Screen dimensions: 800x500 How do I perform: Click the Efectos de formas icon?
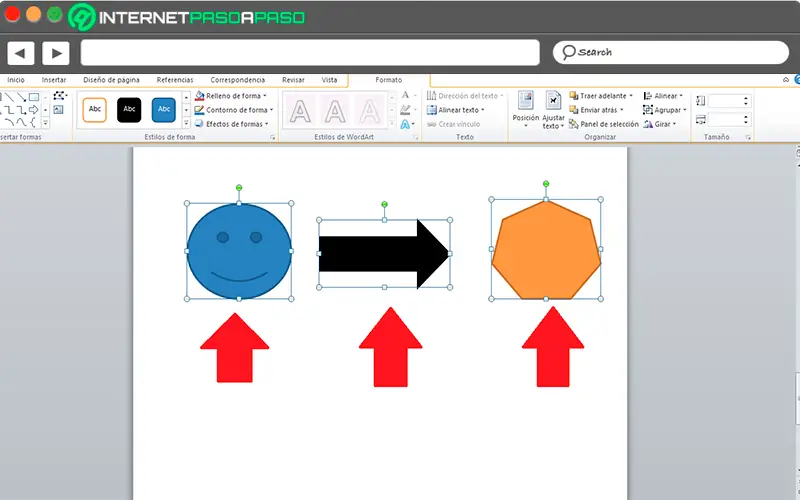[x=199, y=123]
